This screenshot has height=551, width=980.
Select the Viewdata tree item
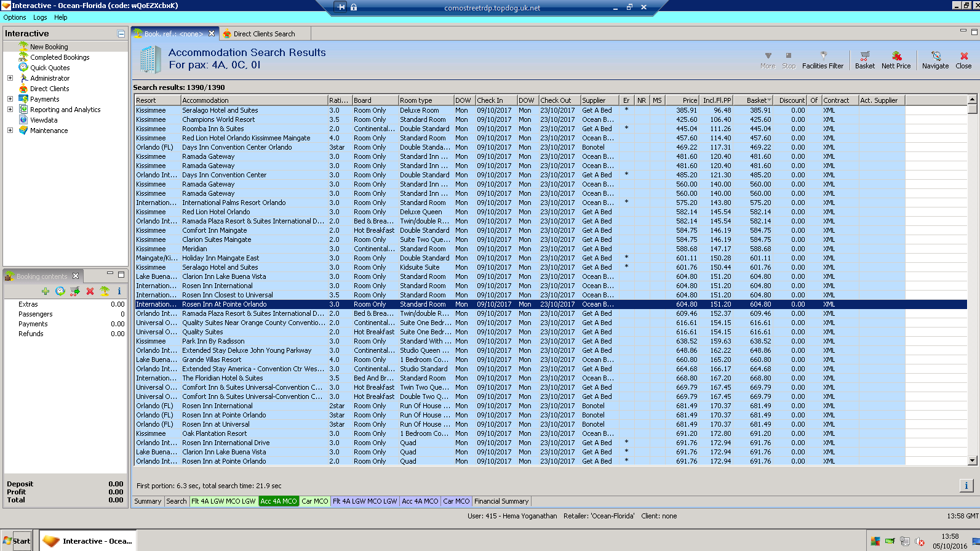tap(44, 120)
